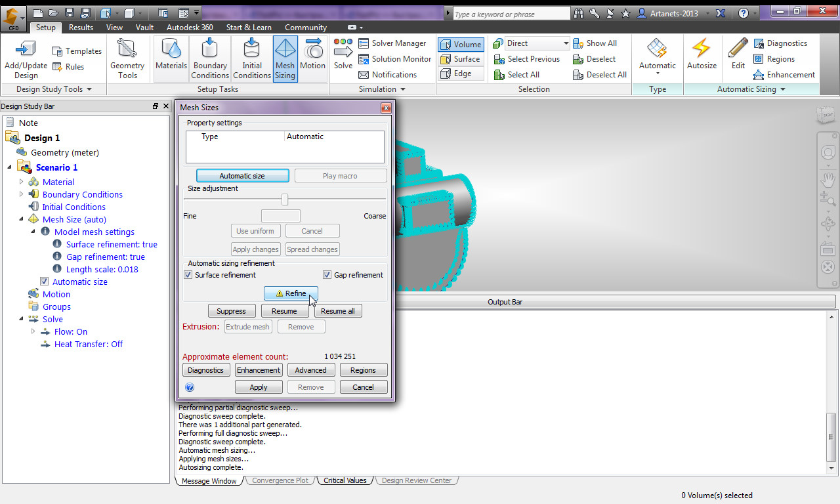This screenshot has width=840, height=504.
Task: Click Select All in Selection panel
Action: [x=516, y=75]
